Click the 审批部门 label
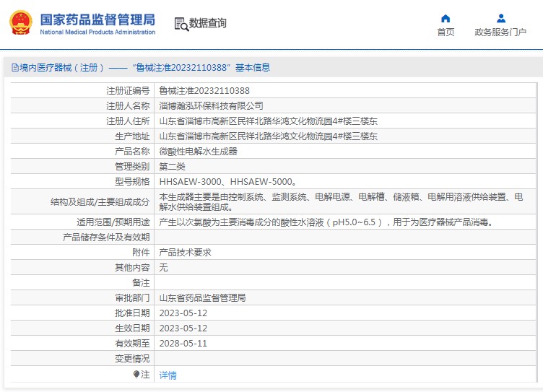Image resolution: width=543 pixels, height=392 pixels. click(x=132, y=298)
